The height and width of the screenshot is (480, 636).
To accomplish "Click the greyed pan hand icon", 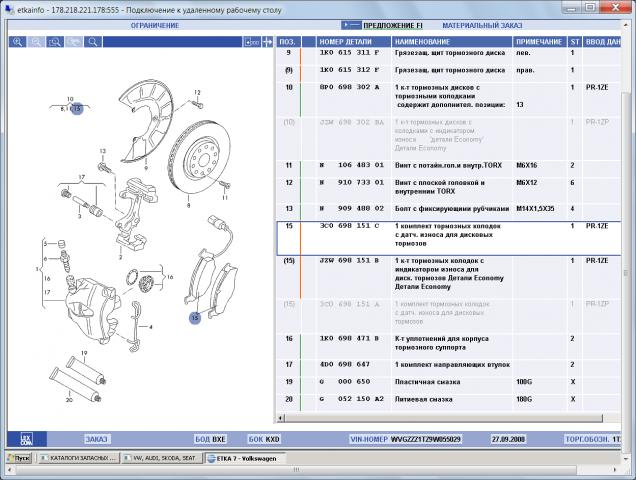I will pyautogui.click(x=74, y=42).
